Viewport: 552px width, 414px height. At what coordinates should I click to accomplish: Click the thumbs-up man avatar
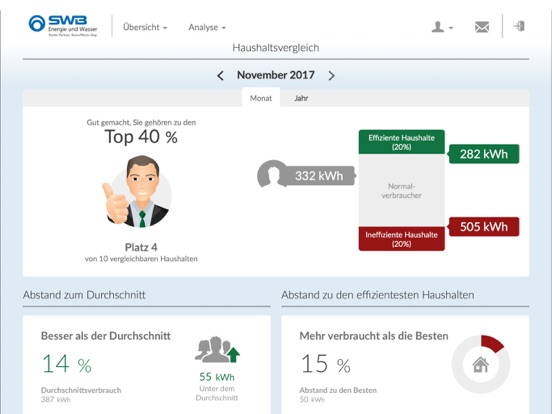click(x=137, y=192)
